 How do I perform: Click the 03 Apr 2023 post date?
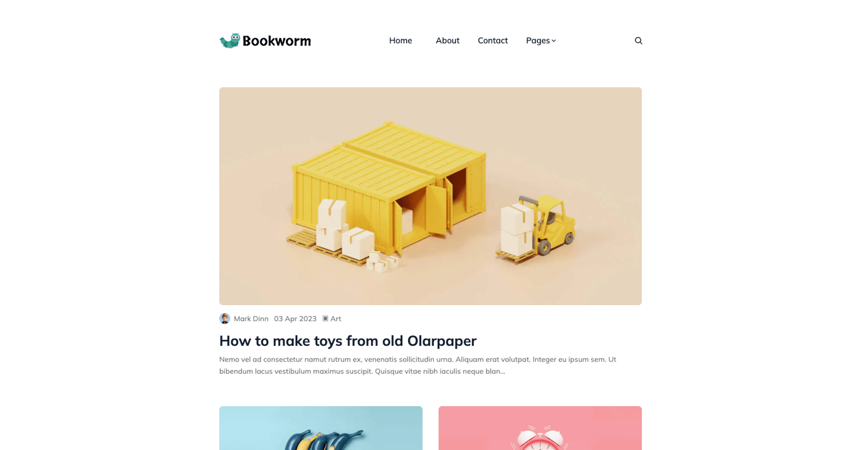pos(295,318)
